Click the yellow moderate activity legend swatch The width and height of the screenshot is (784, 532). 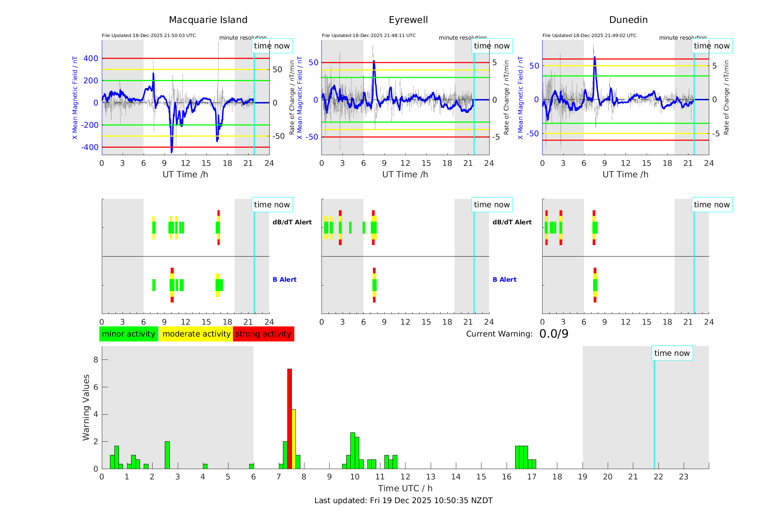[196, 334]
